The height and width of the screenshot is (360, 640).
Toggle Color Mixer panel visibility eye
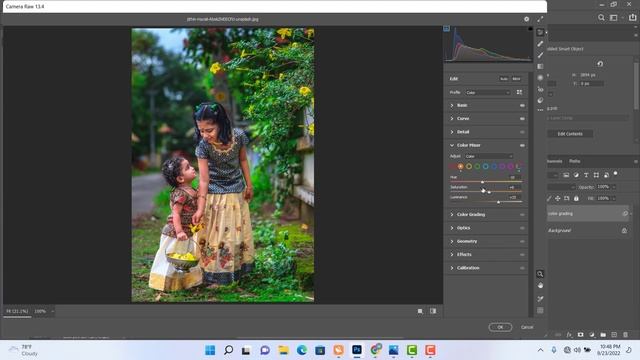(522, 145)
